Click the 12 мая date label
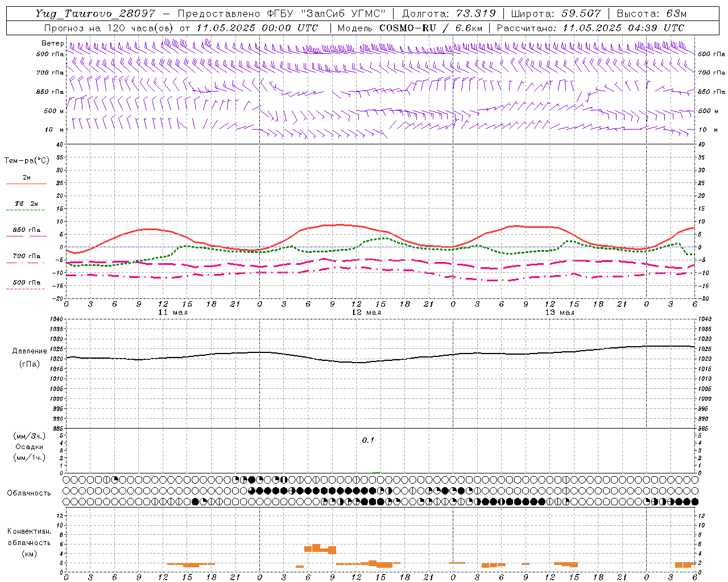The width and height of the screenshot is (728, 582). pos(366,313)
